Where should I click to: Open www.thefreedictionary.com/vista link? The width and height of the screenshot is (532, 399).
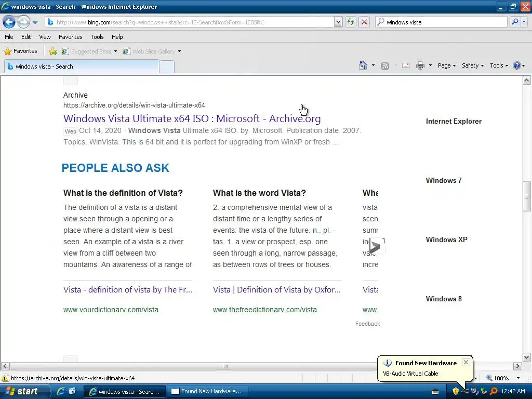pyautogui.click(x=264, y=310)
